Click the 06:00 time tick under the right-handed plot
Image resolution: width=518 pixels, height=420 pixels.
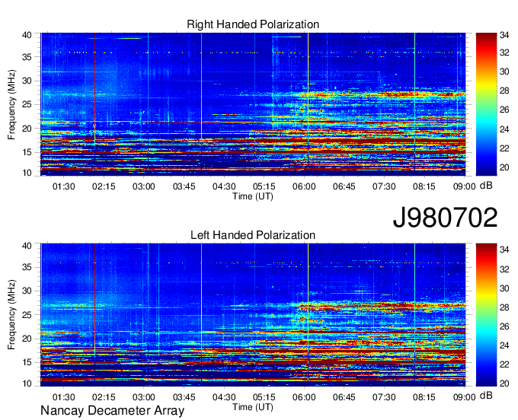click(304, 186)
